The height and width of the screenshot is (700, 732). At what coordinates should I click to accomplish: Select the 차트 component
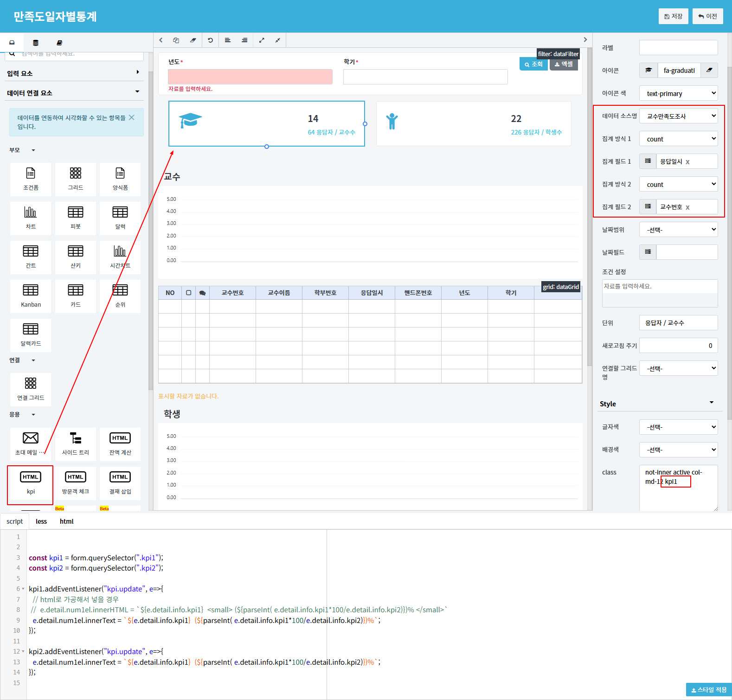[31, 218]
